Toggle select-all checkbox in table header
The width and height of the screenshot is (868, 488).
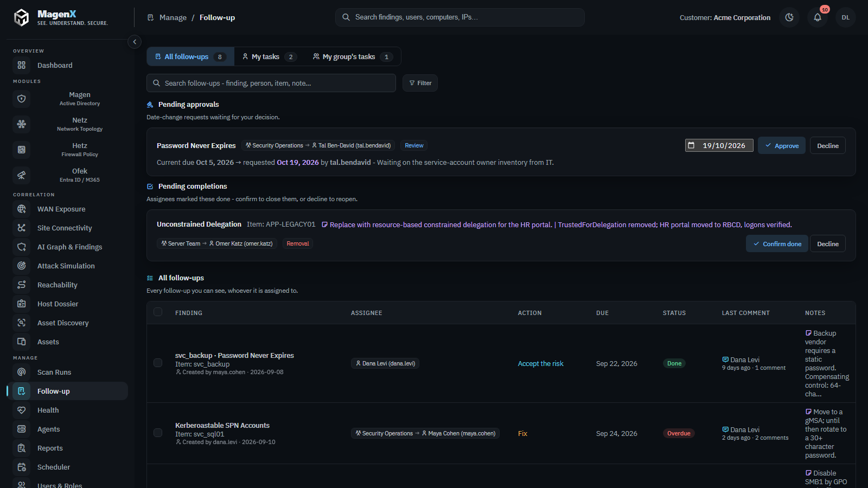(158, 312)
